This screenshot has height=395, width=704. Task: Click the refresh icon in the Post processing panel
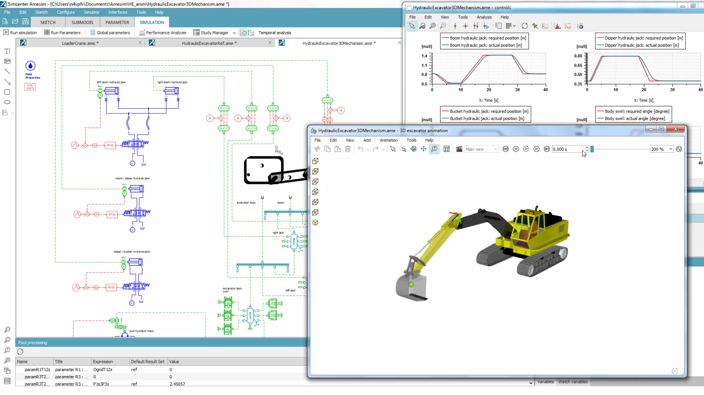[x=20, y=352]
